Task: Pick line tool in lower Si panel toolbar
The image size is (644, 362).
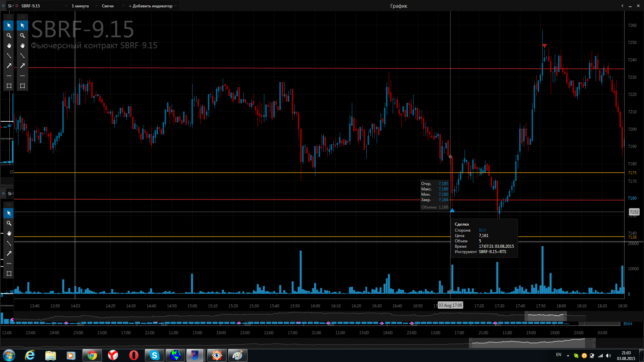Action: pos(9,243)
